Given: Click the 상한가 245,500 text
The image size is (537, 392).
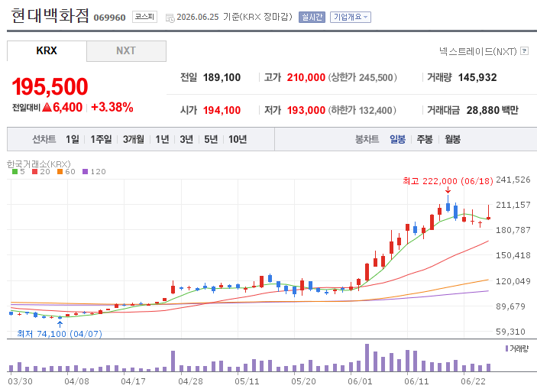Looking at the screenshot, I should (363, 77).
